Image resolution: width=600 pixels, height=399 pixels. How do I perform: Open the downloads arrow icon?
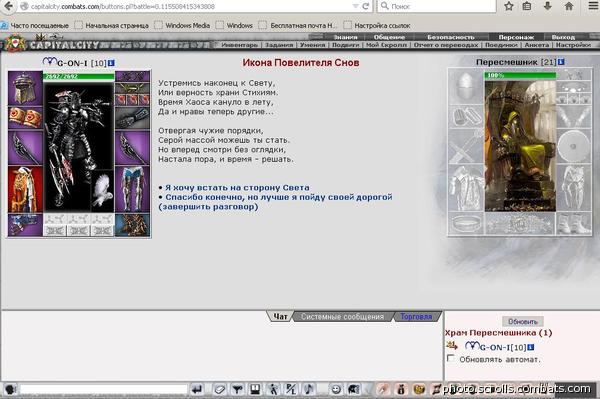click(548, 6)
